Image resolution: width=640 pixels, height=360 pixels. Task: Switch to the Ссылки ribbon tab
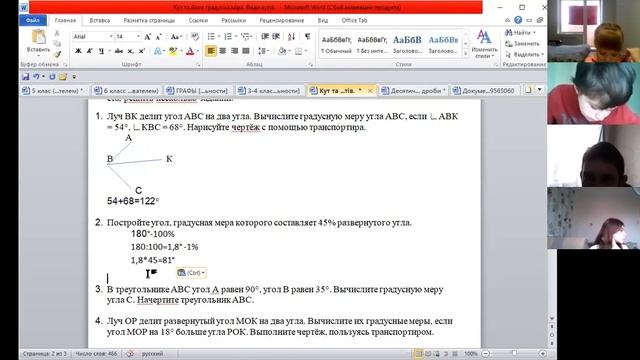pos(198,20)
